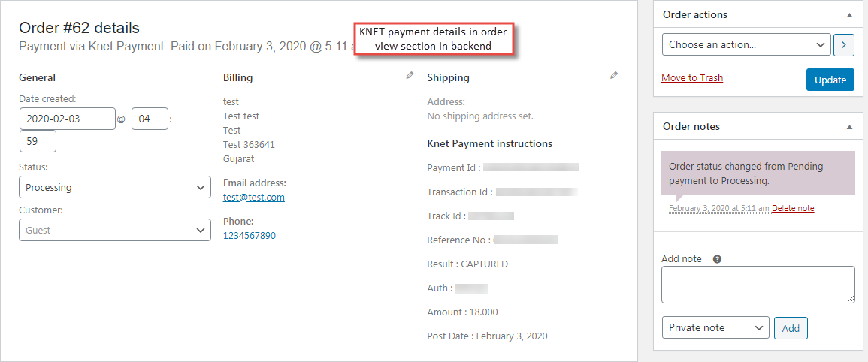Click the Add note text area
868x362 pixels.
point(758,285)
